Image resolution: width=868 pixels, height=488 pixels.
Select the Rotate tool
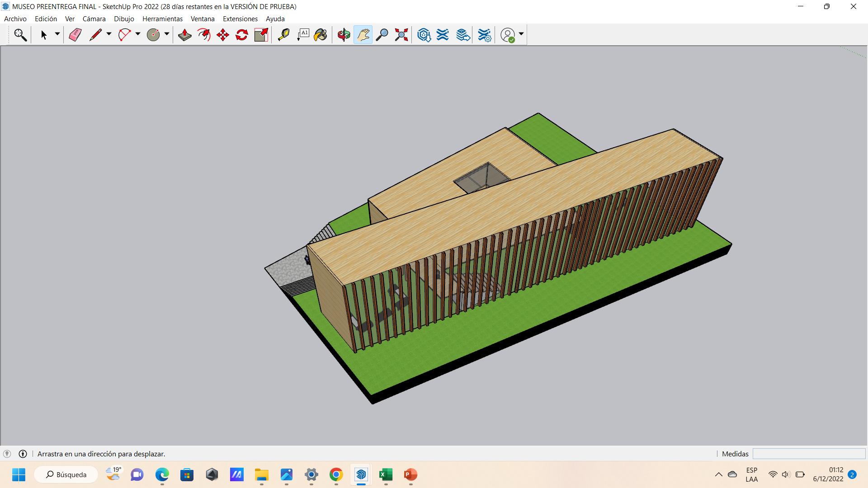(x=242, y=35)
